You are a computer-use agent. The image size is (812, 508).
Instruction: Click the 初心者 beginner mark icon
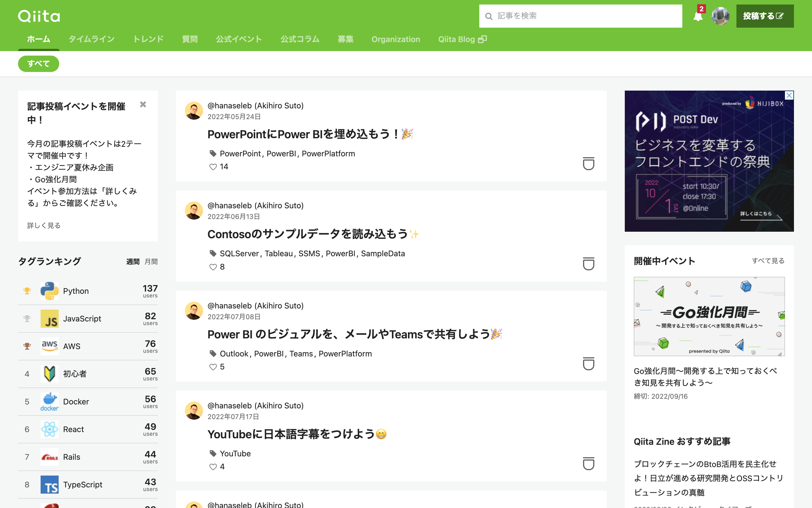(49, 374)
